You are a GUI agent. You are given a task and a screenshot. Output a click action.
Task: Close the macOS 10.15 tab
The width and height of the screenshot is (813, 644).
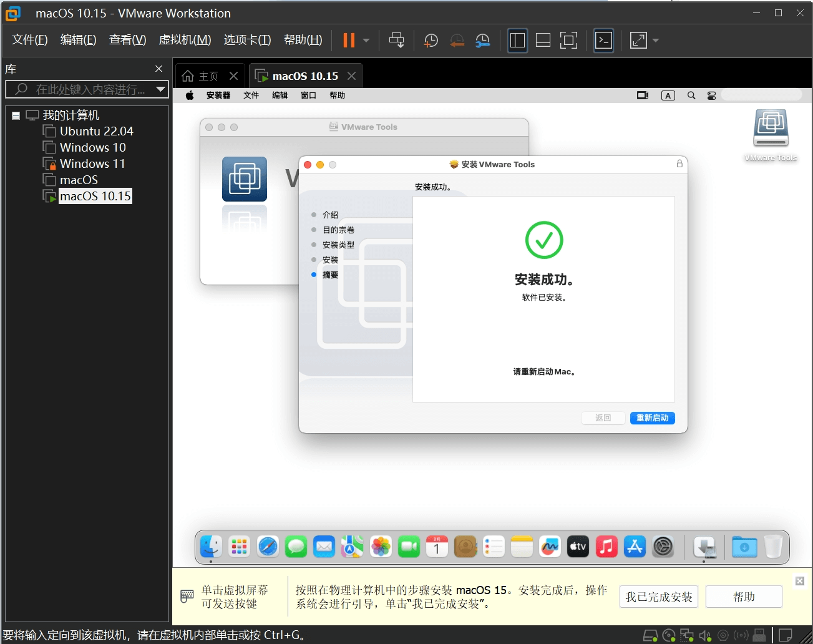tap(351, 76)
